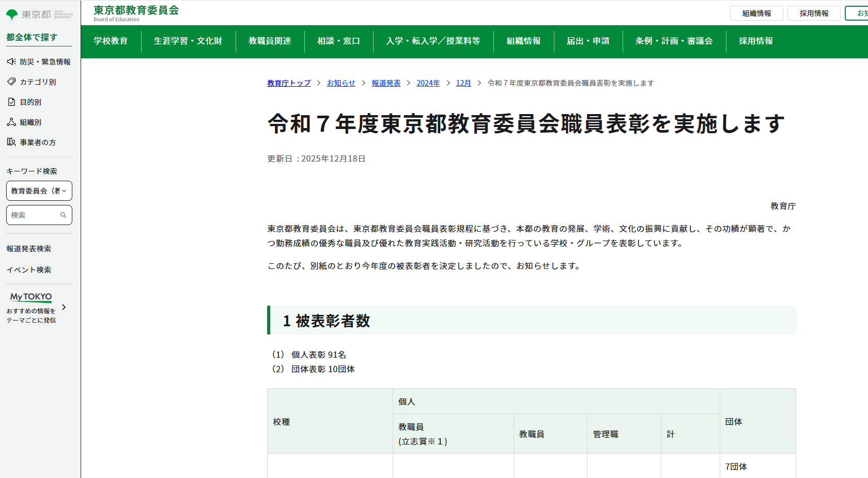Click the keyword 検索 text field
The width and height of the screenshot is (868, 478).
pos(34,215)
